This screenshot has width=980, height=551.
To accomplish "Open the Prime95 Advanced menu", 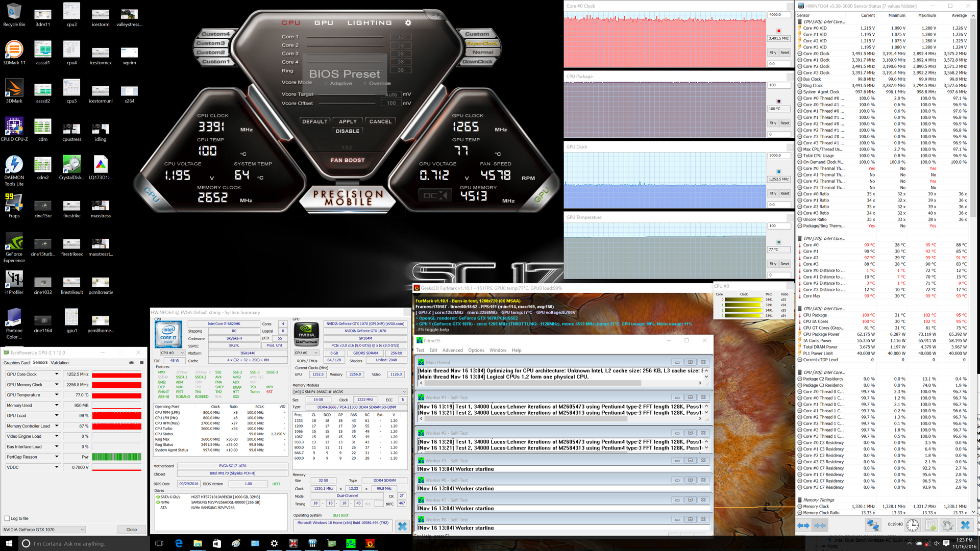I will click(452, 350).
